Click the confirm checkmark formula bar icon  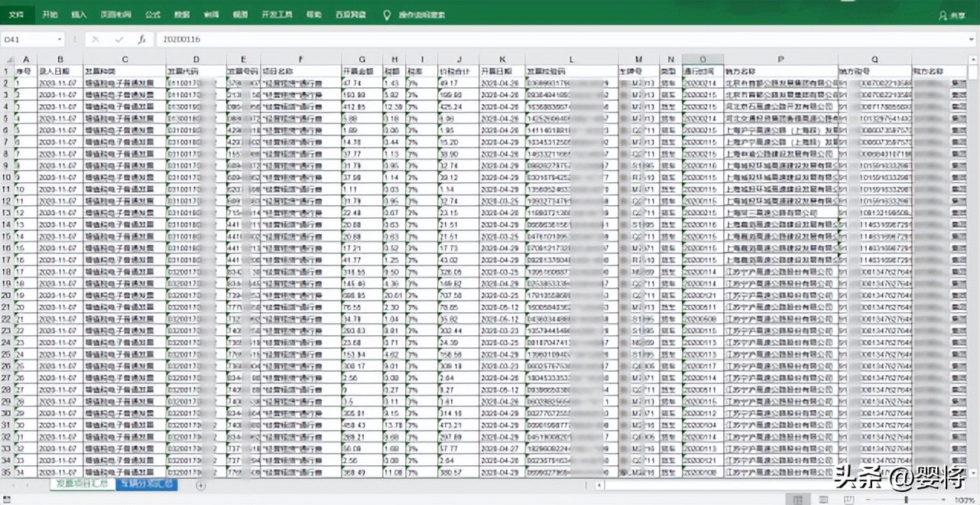(118, 39)
